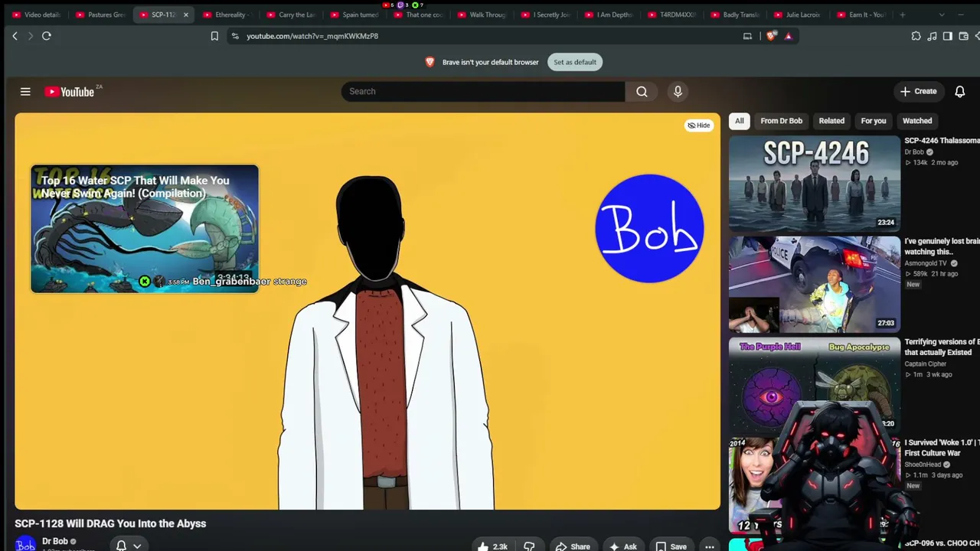Open the SCP-4246 video thumbnail

(815, 184)
